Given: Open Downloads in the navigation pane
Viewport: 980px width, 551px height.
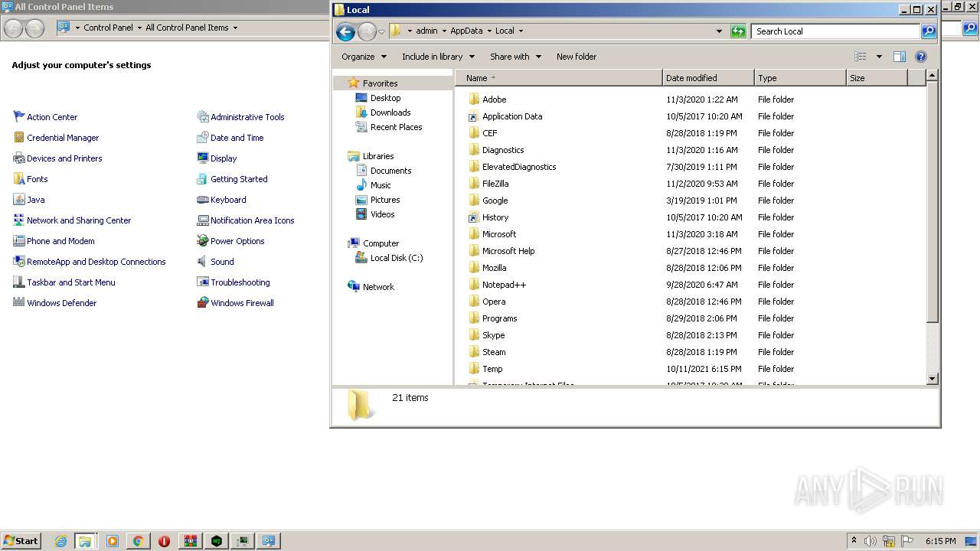Looking at the screenshot, I should click(390, 112).
